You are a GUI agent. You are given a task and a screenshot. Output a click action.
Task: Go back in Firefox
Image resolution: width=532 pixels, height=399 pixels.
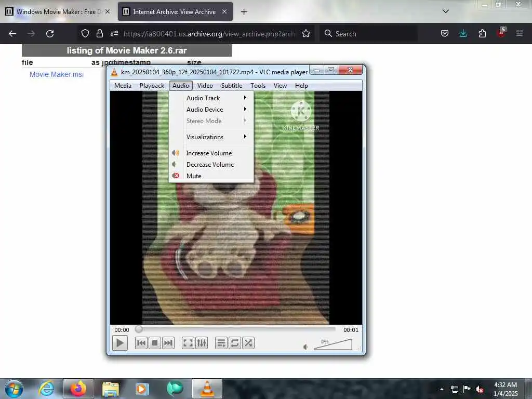12,34
